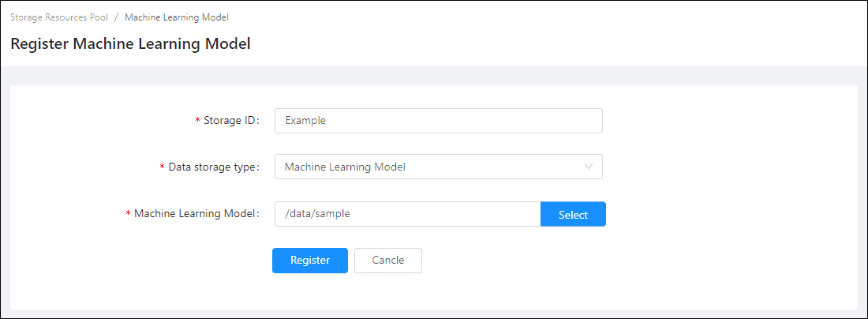Click the Register Machine Learning Model heading
This screenshot has width=868, height=319.
pos(130,44)
